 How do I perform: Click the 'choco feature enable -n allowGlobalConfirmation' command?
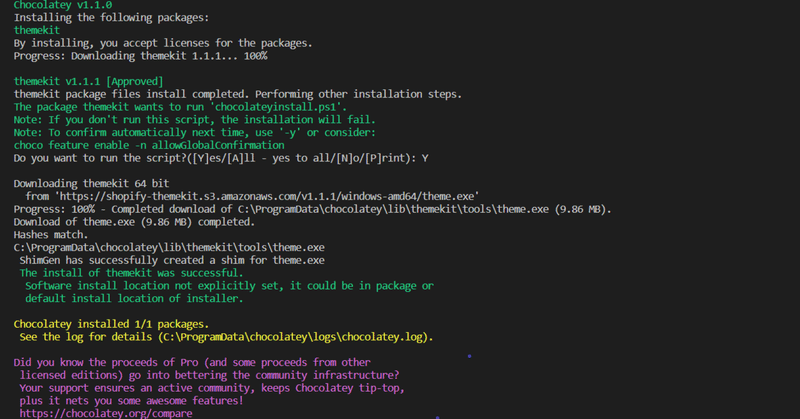pyautogui.click(x=149, y=145)
